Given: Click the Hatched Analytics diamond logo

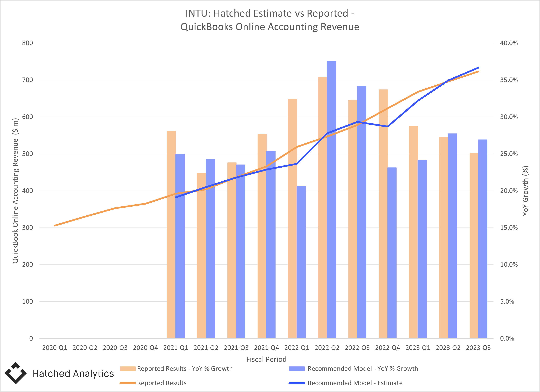Looking at the screenshot, I should [x=16, y=373].
